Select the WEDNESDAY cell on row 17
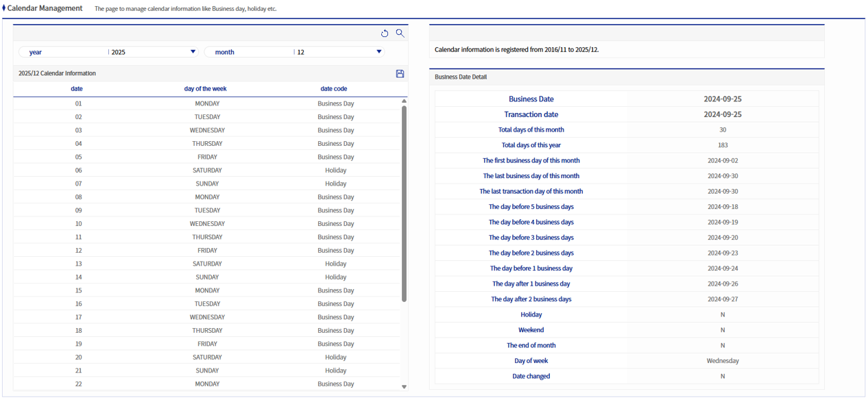The image size is (868, 400). (207, 317)
